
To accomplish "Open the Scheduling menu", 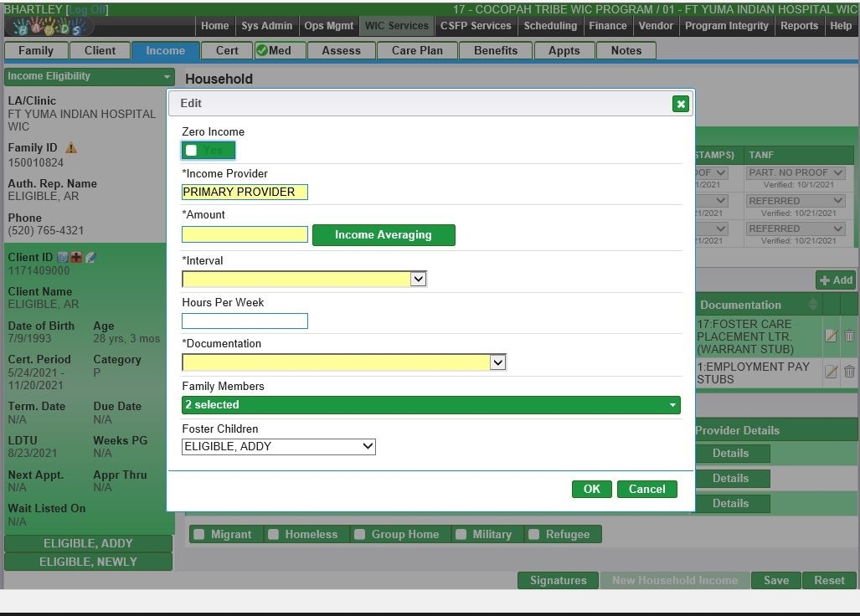I will tap(549, 26).
